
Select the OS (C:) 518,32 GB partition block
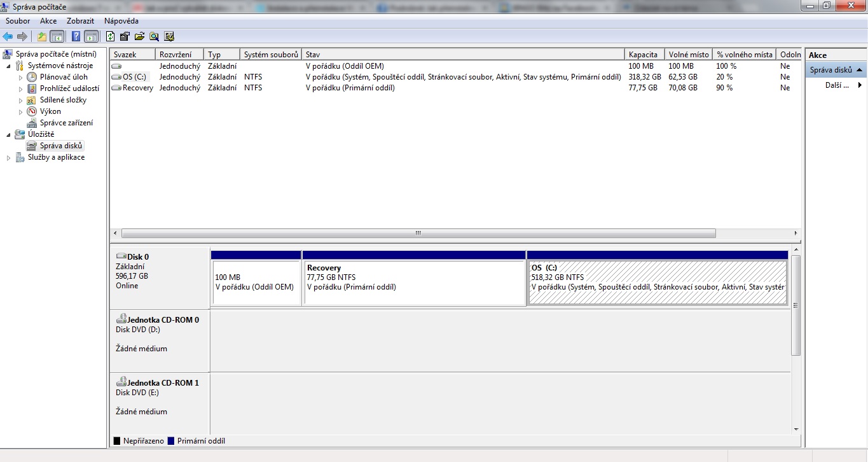coord(658,277)
